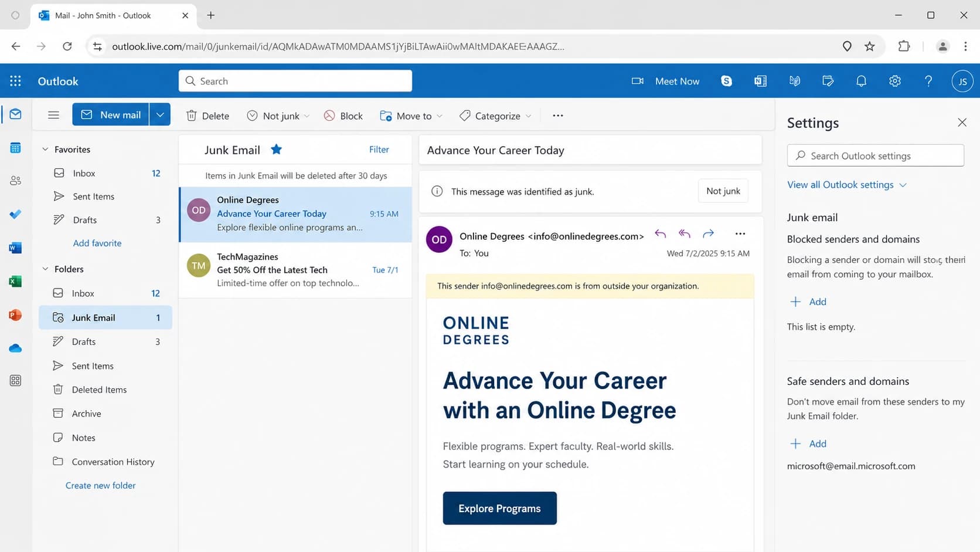Image resolution: width=980 pixels, height=552 pixels.
Task: Toggle the navigation pane hamburger icon
Action: pyautogui.click(x=53, y=115)
